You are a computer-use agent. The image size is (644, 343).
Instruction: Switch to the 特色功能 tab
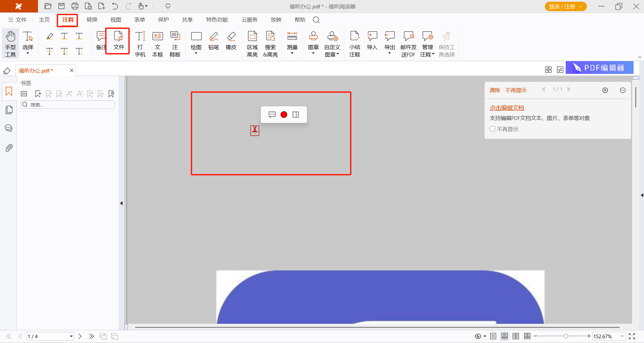[217, 20]
